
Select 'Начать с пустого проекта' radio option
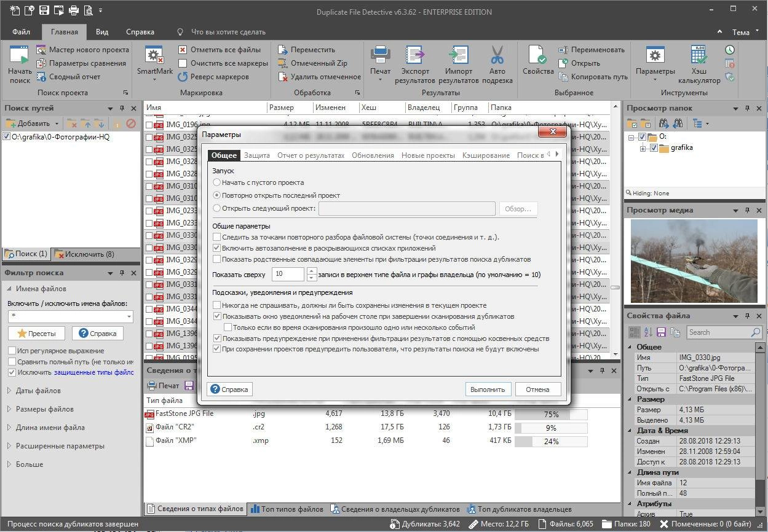(216, 182)
